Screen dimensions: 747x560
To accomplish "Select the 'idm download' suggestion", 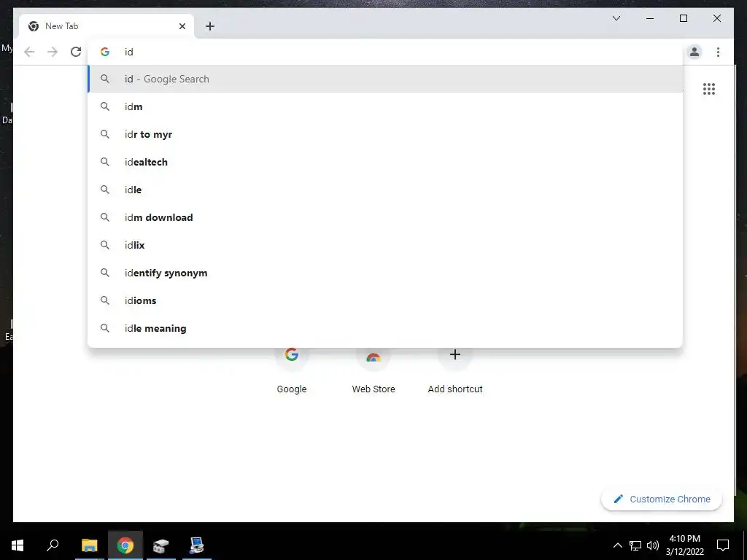I will click(x=385, y=217).
